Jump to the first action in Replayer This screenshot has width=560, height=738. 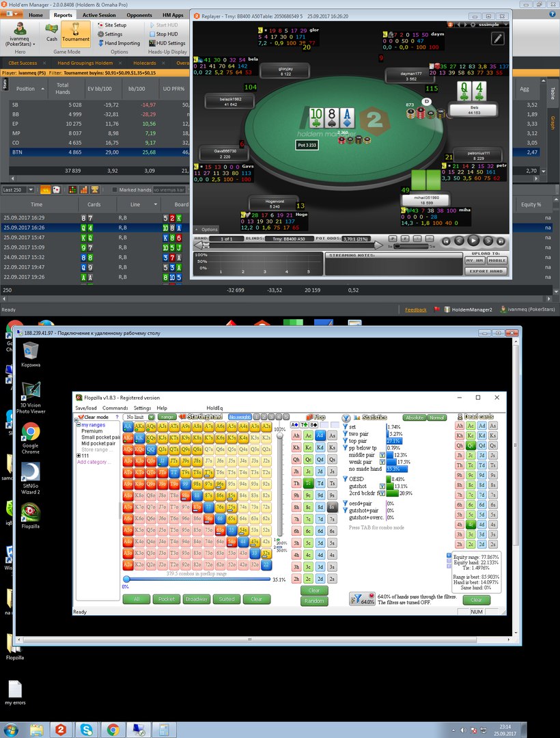pyautogui.click(x=446, y=241)
